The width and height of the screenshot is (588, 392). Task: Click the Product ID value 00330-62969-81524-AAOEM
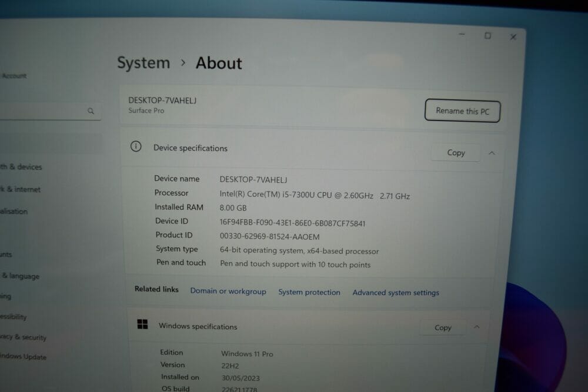click(270, 237)
